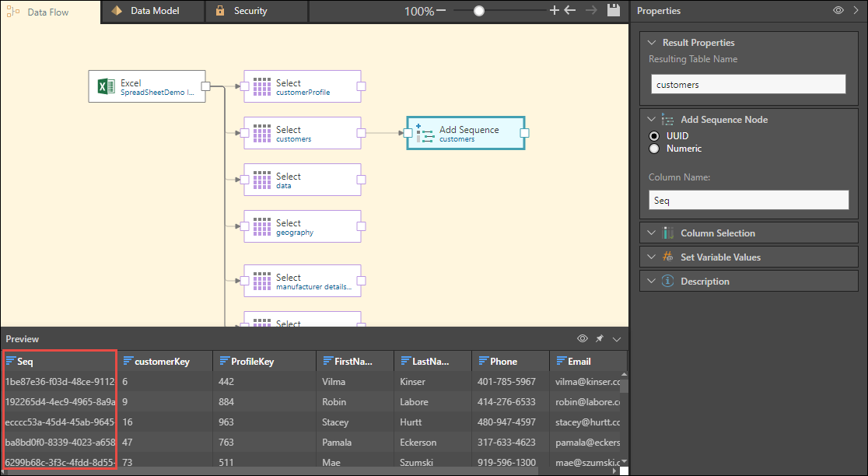This screenshot has height=476, width=868.
Task: Toggle Properties panel eye icon
Action: [x=838, y=11]
